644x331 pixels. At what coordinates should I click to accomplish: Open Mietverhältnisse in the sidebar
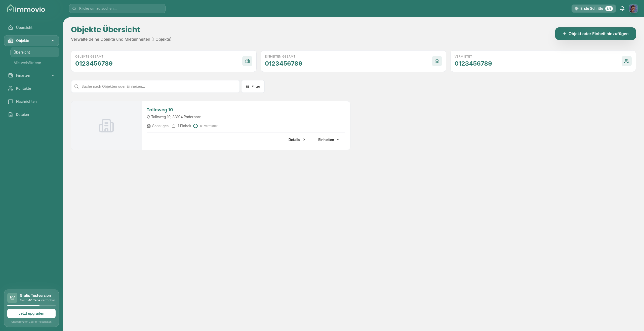(27, 63)
